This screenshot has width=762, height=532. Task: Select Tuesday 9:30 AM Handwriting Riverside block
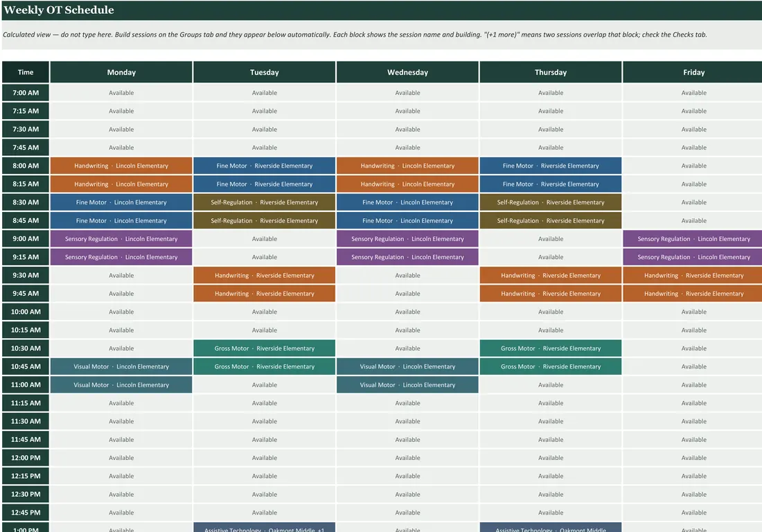pos(265,275)
